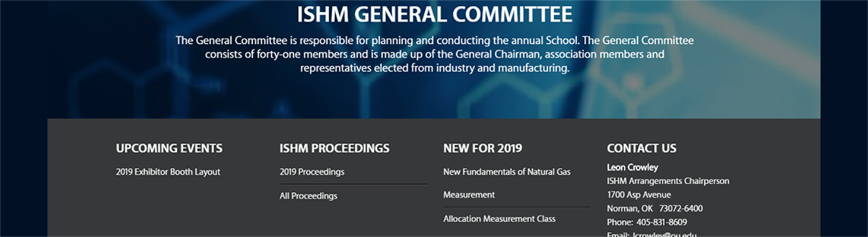Click the ISHM PROCEEDINGS footer heading
The height and width of the screenshot is (237, 868).
tap(335, 148)
